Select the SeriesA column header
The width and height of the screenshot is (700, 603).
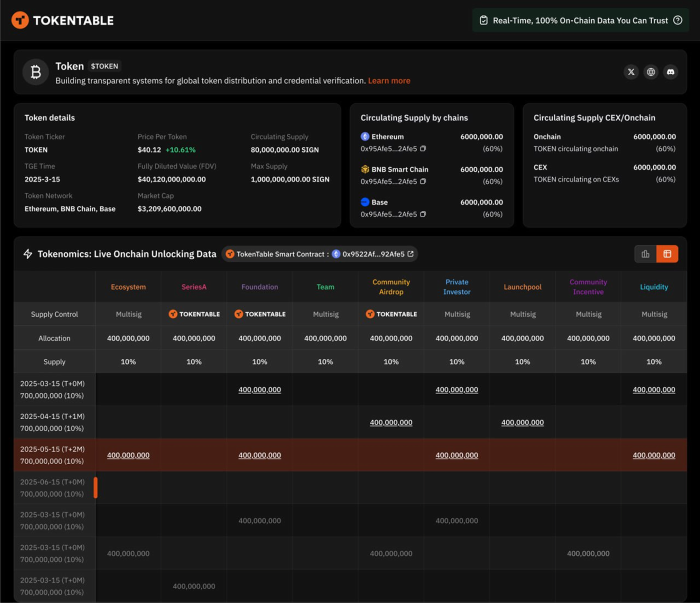(194, 287)
